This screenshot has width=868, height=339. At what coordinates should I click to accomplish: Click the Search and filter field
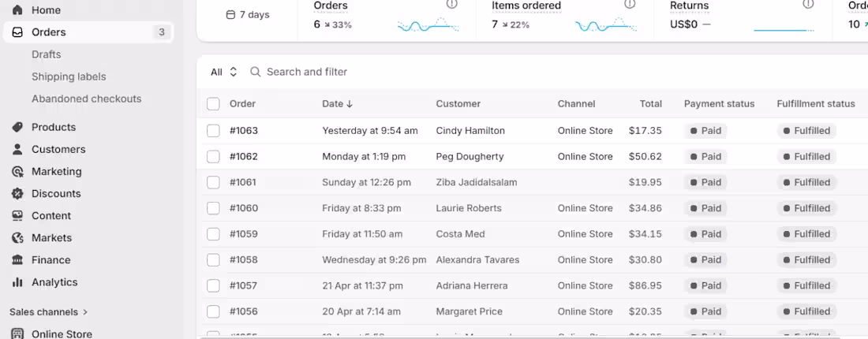click(x=307, y=72)
